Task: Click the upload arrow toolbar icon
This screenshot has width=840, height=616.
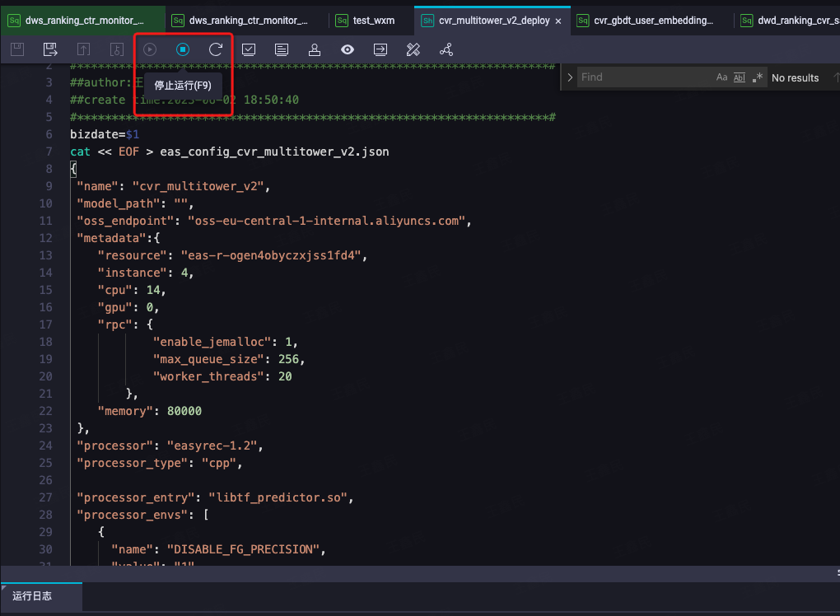Action: pos(83,49)
